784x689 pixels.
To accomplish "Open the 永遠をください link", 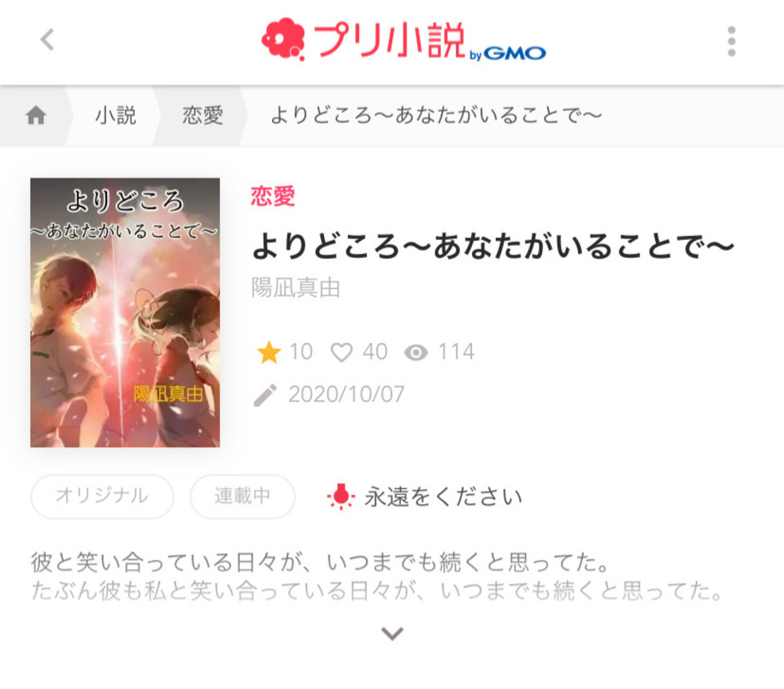I will click(443, 496).
